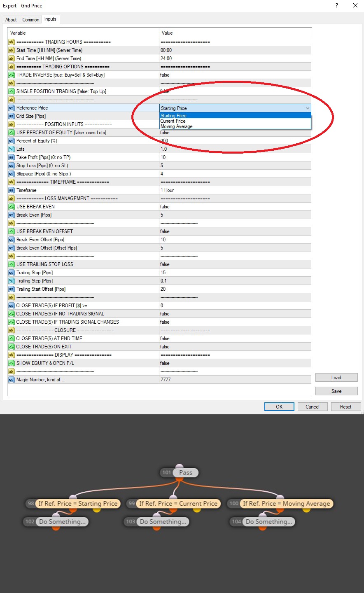
Task: Select node If Ref. Price = Current Price
Action: pos(173,504)
